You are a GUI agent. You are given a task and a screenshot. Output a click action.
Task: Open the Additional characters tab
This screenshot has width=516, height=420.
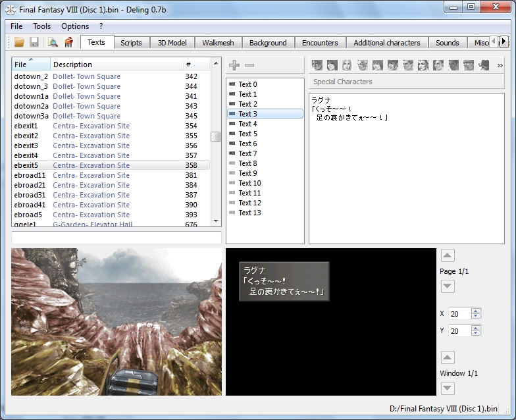pyautogui.click(x=387, y=43)
